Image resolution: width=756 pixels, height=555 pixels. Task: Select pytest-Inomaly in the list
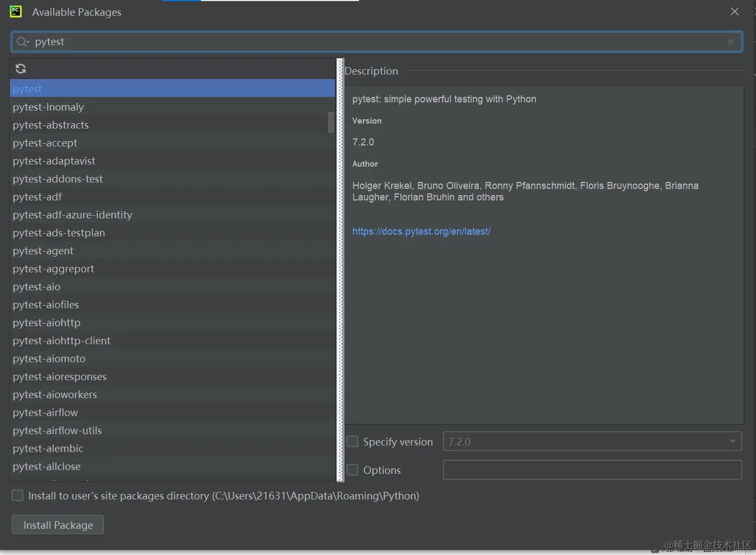point(172,107)
